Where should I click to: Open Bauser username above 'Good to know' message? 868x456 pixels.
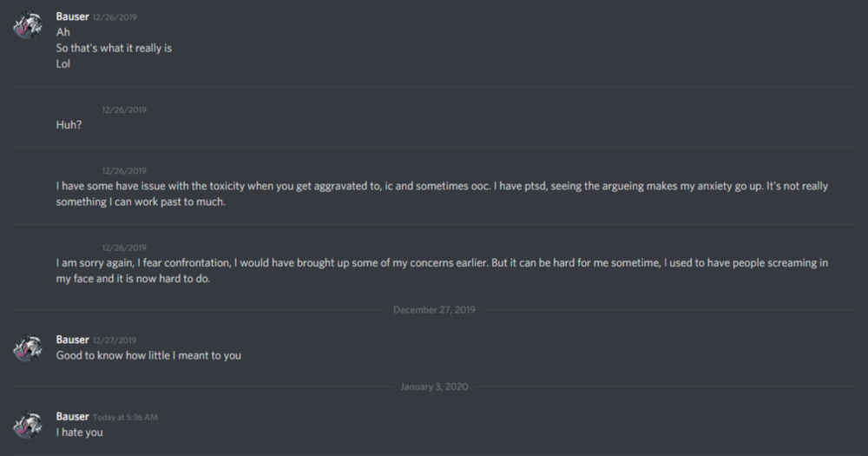[x=72, y=340]
